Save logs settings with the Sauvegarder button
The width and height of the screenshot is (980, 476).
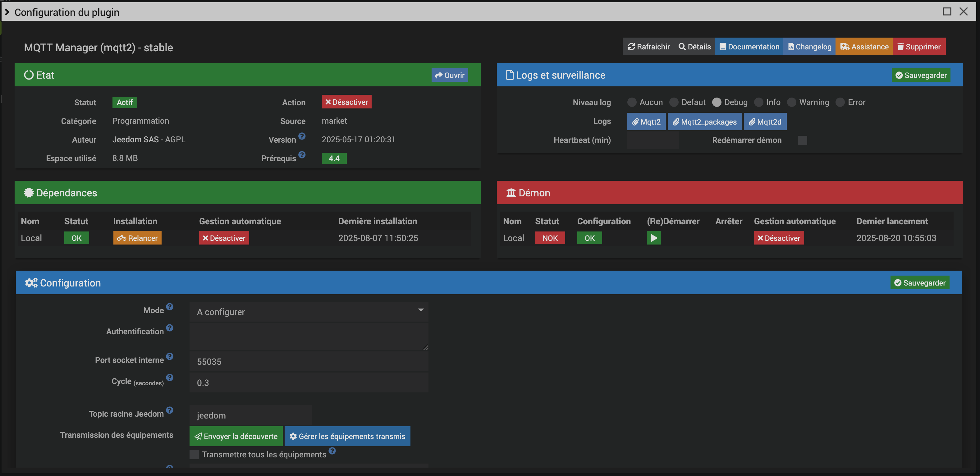click(921, 75)
